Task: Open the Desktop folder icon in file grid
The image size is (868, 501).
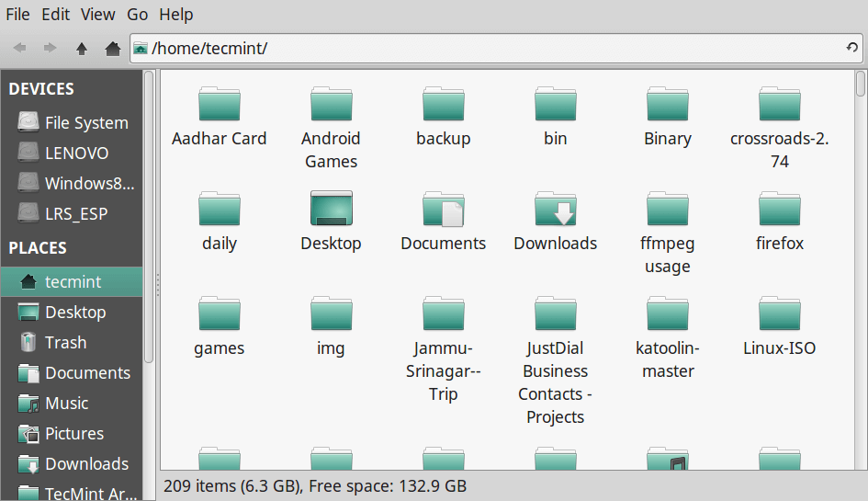Action: click(331, 210)
